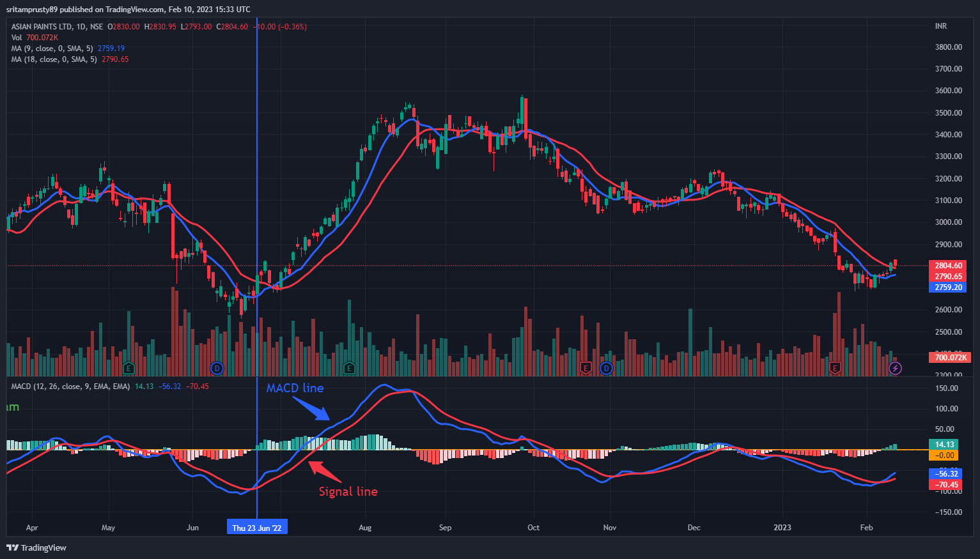Click the 2600.00 price scale label

coord(949,310)
